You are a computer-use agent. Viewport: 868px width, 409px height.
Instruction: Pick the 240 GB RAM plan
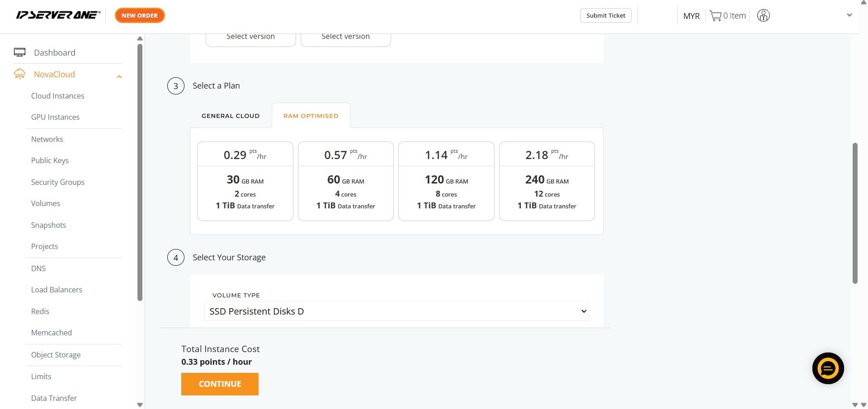pos(547,181)
